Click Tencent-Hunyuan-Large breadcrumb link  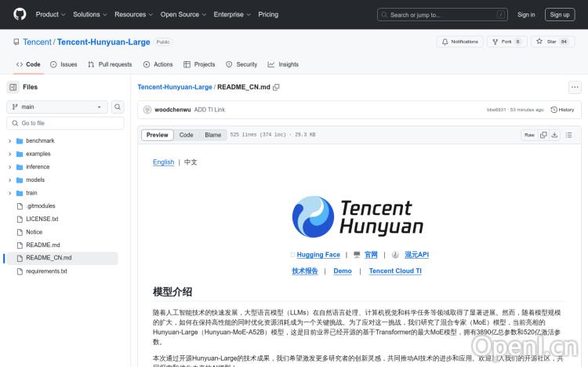pos(175,87)
